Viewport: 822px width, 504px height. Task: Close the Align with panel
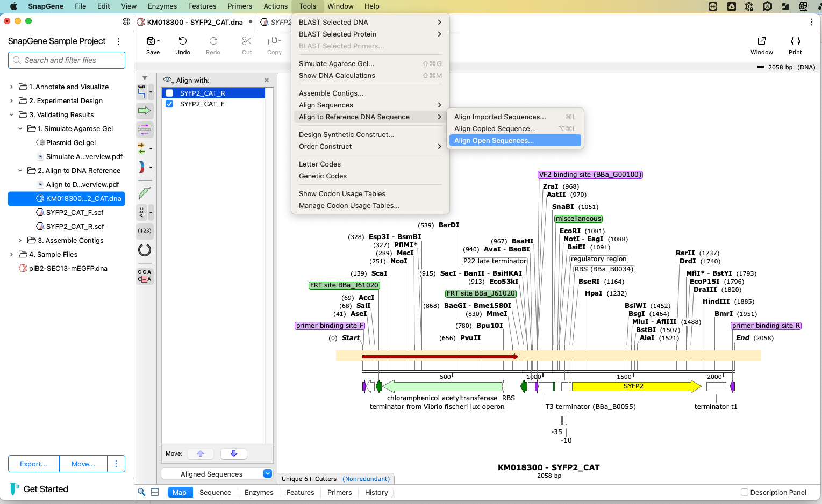point(267,80)
